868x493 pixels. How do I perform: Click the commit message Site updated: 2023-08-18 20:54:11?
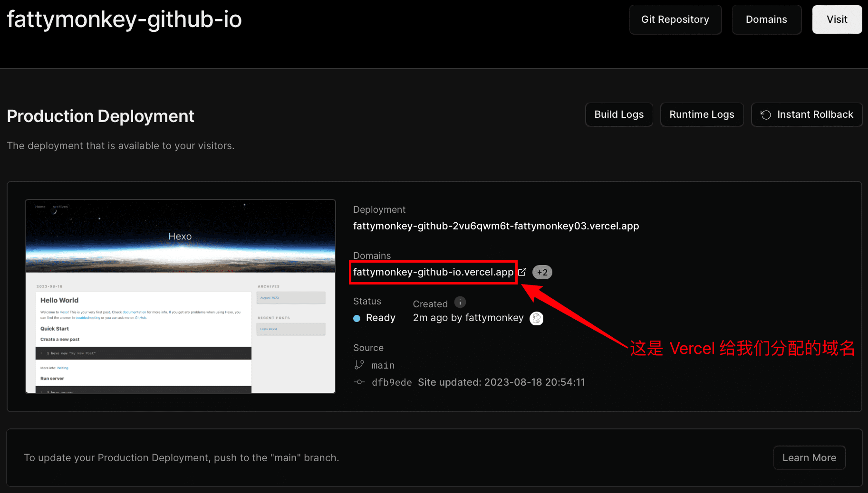point(502,382)
